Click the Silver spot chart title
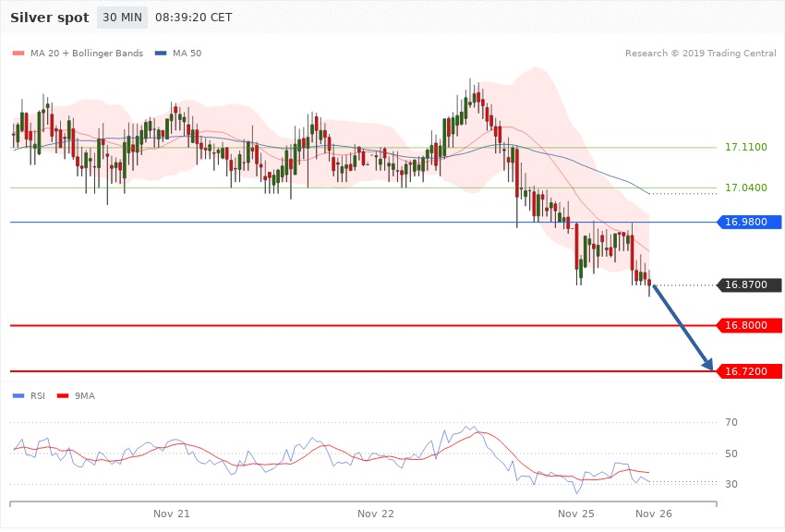Screen dimensions: 785x532 click(50, 18)
